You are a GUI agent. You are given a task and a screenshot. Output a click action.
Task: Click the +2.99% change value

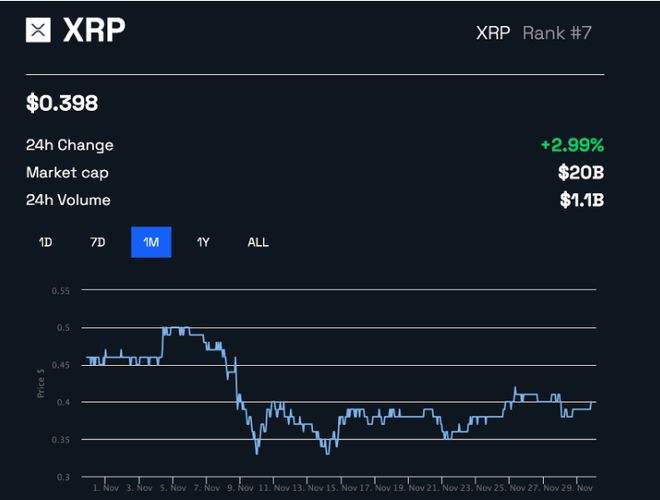[x=572, y=145]
